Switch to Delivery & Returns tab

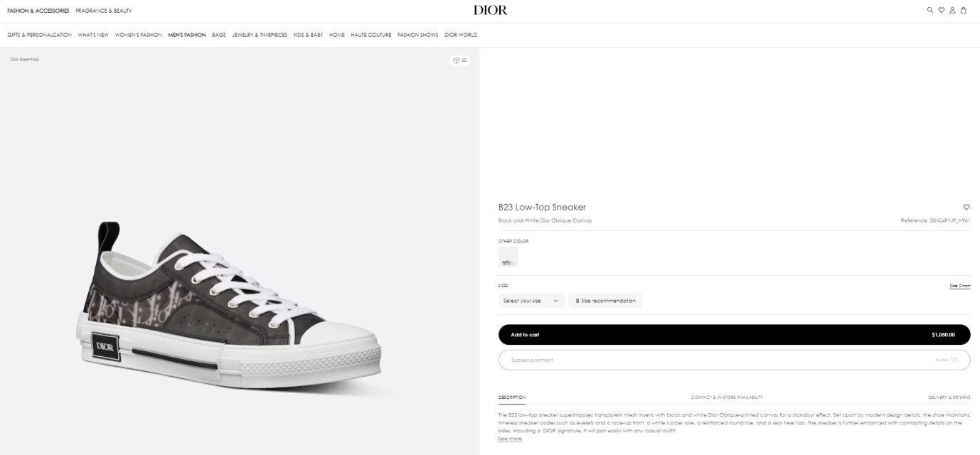949,397
